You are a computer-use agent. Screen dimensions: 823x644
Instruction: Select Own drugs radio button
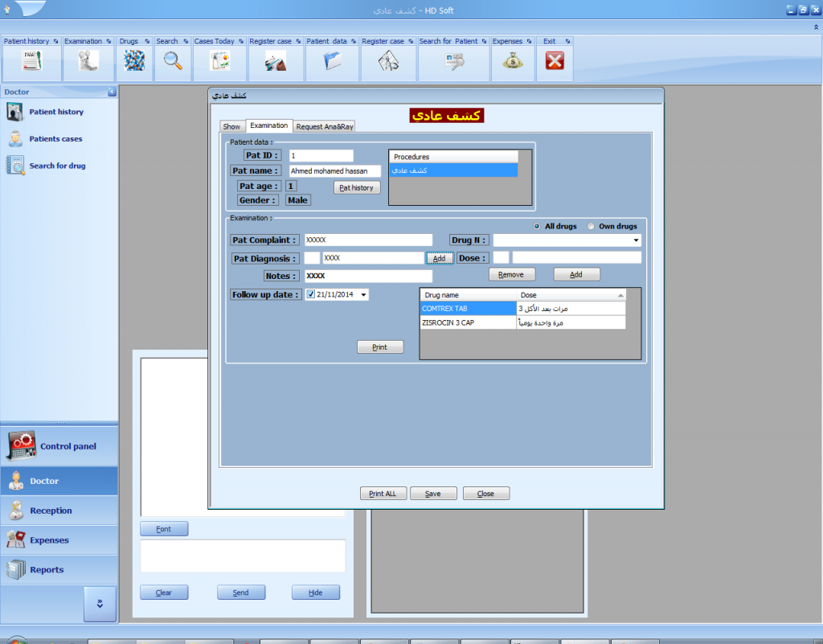tap(591, 226)
